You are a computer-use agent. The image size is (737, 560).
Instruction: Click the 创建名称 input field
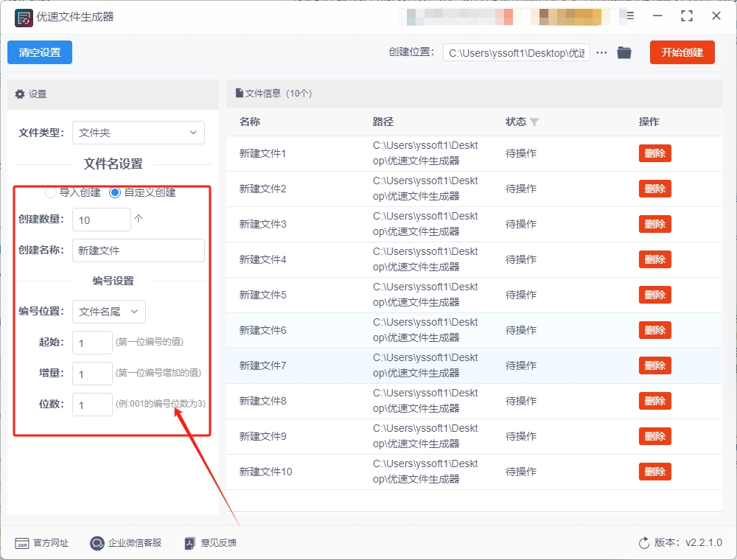click(138, 251)
